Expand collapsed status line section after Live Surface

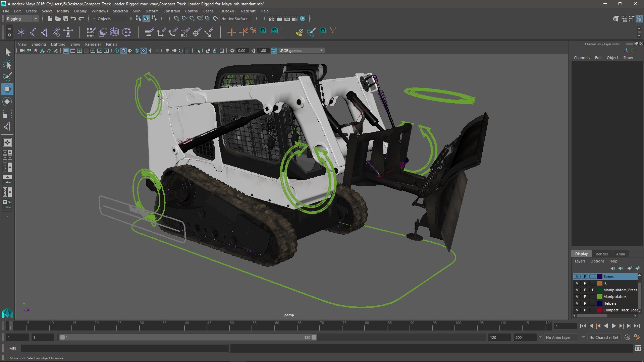pyautogui.click(x=257, y=19)
